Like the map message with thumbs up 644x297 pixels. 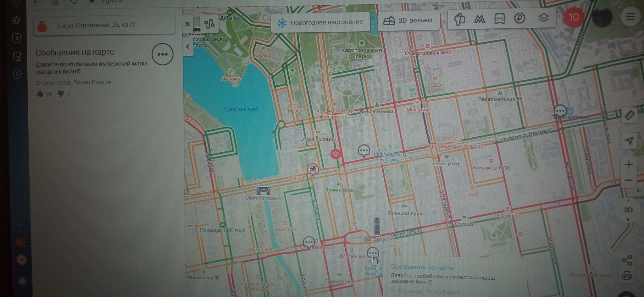pos(40,94)
